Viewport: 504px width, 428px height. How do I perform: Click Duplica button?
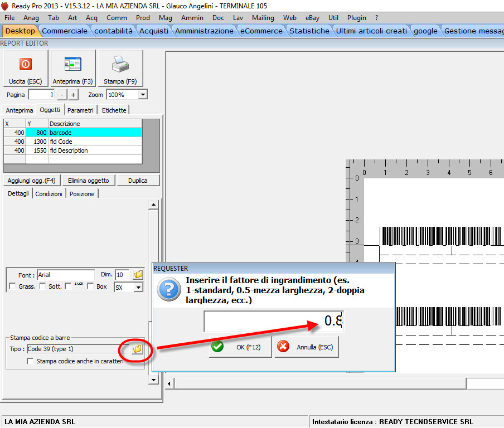point(138,181)
